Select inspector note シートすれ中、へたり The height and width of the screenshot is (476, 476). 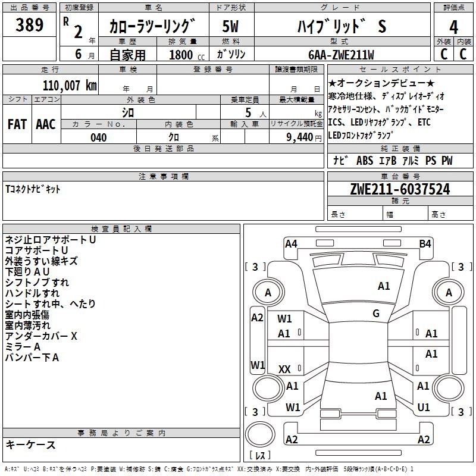click(50, 303)
